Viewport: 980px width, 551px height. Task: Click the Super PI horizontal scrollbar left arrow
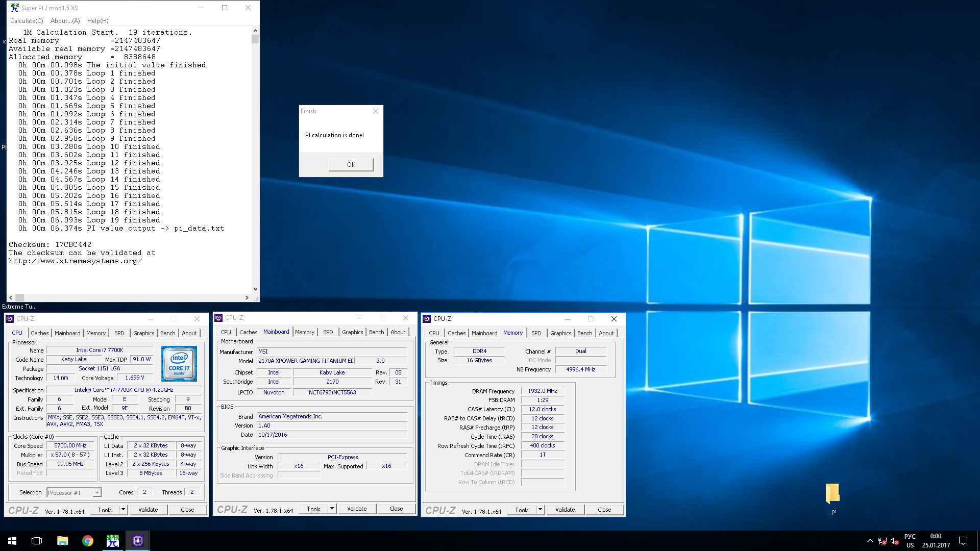coord(11,297)
